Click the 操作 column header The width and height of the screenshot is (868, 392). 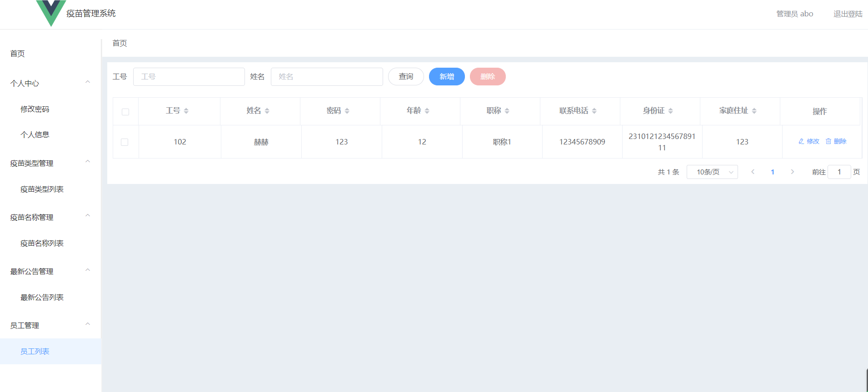(x=820, y=111)
